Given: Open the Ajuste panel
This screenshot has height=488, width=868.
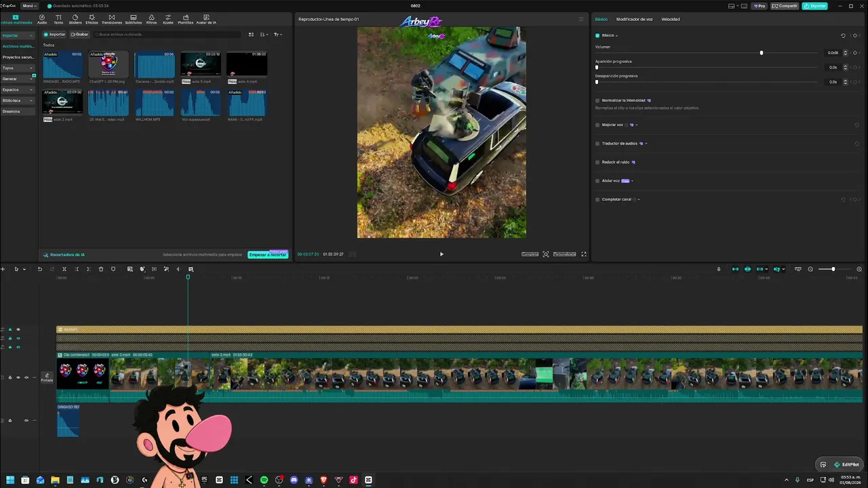Looking at the screenshot, I should point(167,19).
